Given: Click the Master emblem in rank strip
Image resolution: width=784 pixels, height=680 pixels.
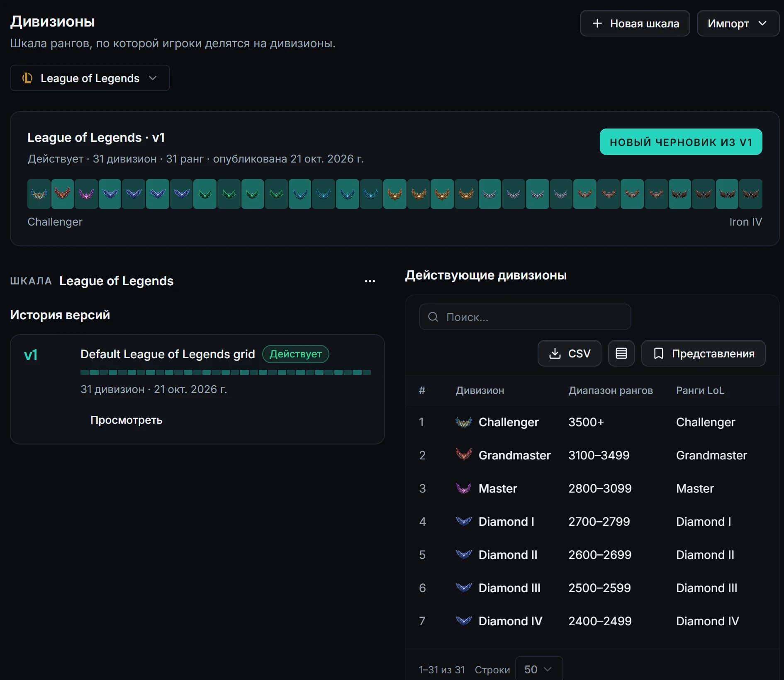Looking at the screenshot, I should [86, 194].
